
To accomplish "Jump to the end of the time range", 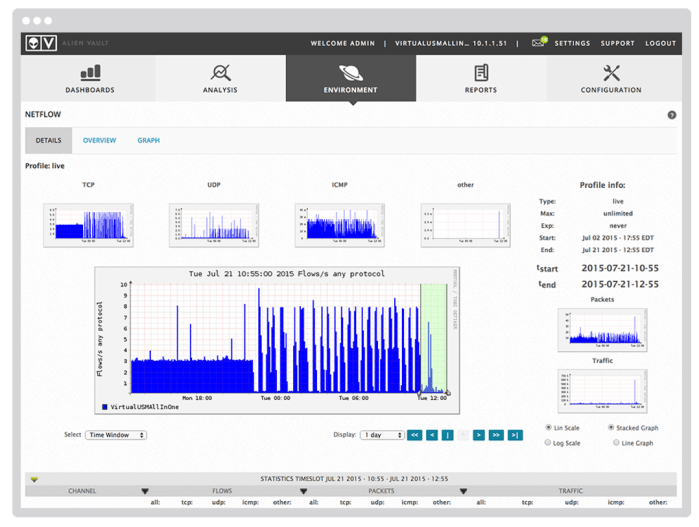I will (x=514, y=435).
